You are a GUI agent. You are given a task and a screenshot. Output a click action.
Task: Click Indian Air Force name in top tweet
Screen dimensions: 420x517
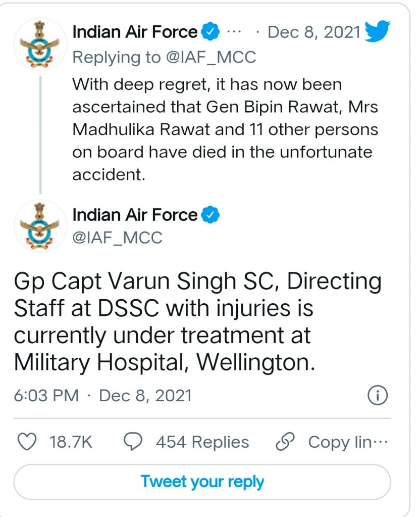pos(135,33)
